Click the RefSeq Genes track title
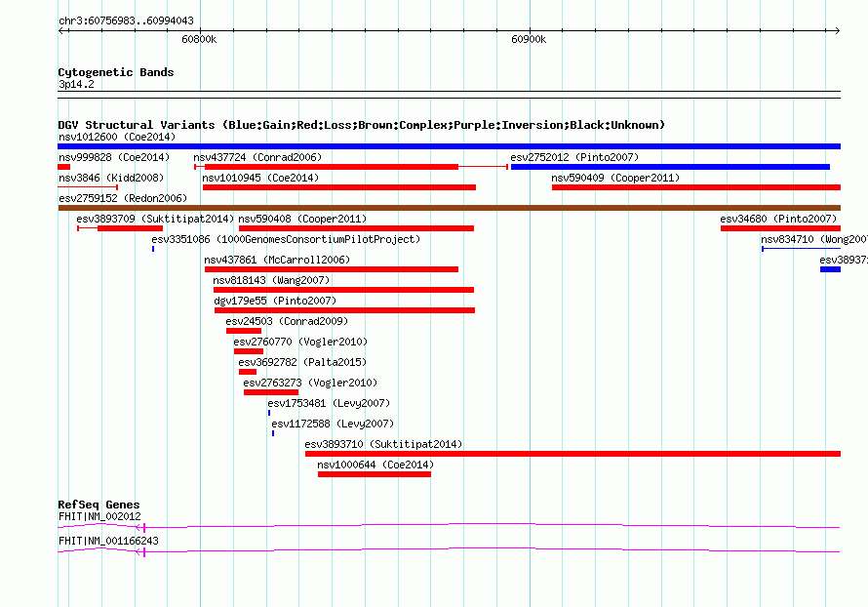This screenshot has width=868, height=607. [99, 505]
